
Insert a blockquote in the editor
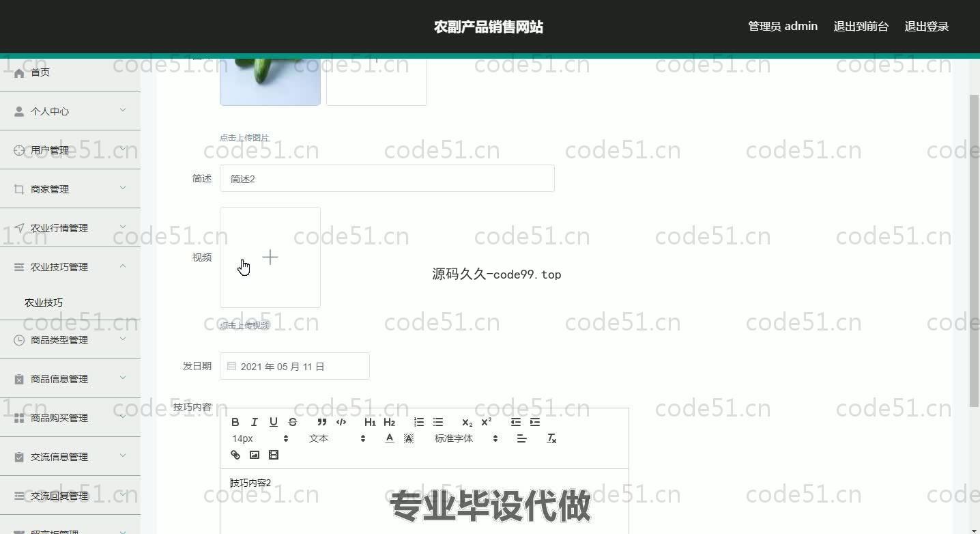coord(322,422)
